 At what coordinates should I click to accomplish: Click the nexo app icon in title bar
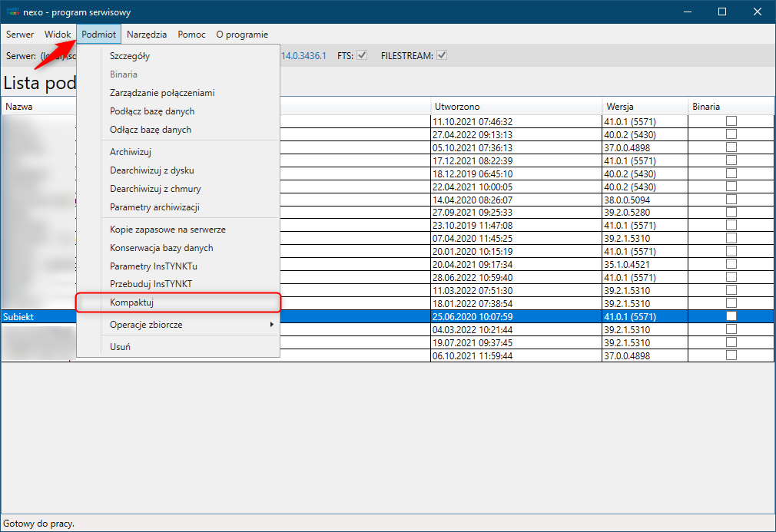point(13,12)
